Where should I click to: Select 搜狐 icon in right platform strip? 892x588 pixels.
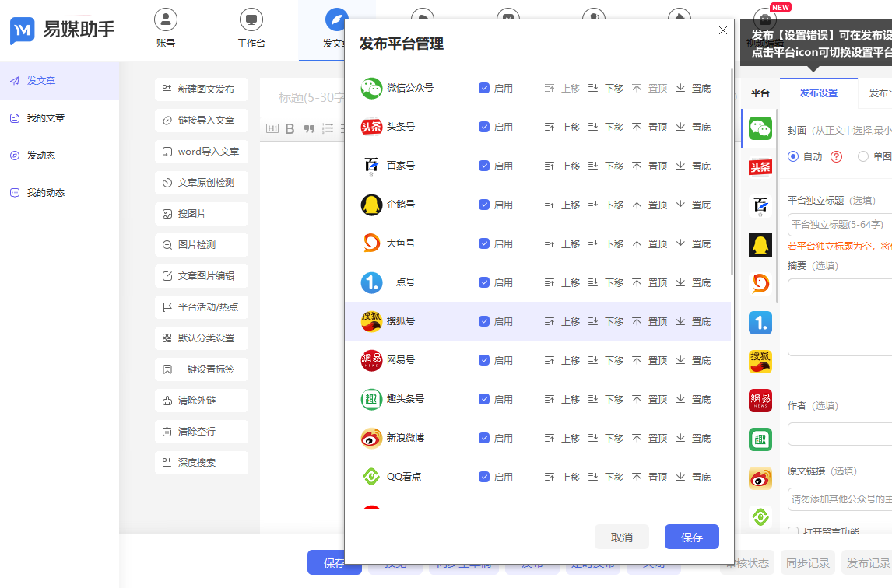760,361
